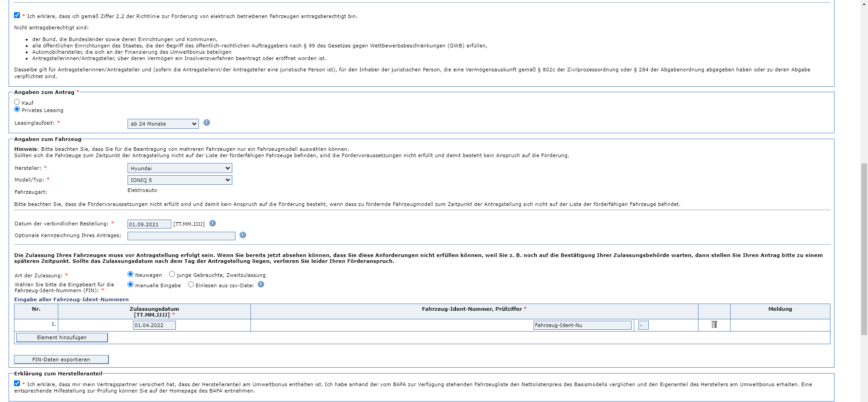Viewport: 868px width, 402px height.
Task: Delete row 1 with the trash icon
Action: click(x=714, y=324)
